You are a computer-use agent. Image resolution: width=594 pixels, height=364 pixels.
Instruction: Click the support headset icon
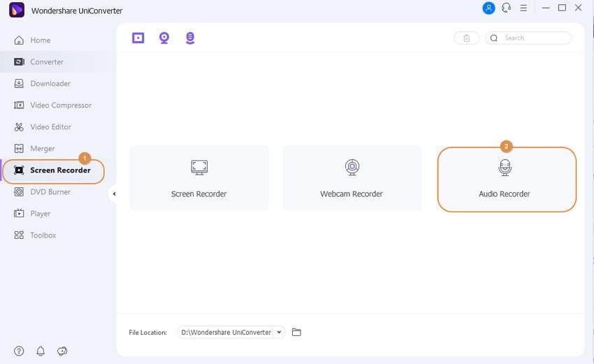[506, 8]
